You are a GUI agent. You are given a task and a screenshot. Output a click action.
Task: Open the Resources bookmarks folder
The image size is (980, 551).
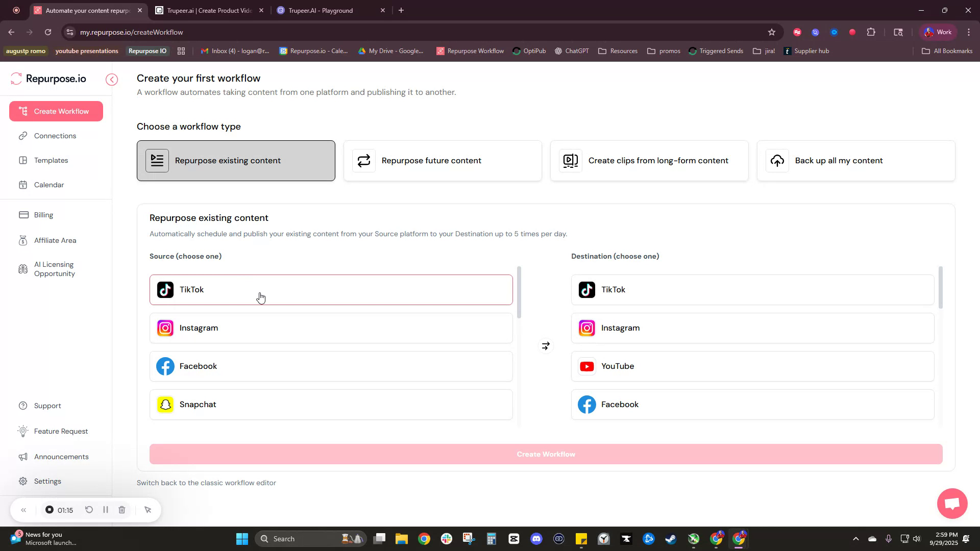coord(618,51)
